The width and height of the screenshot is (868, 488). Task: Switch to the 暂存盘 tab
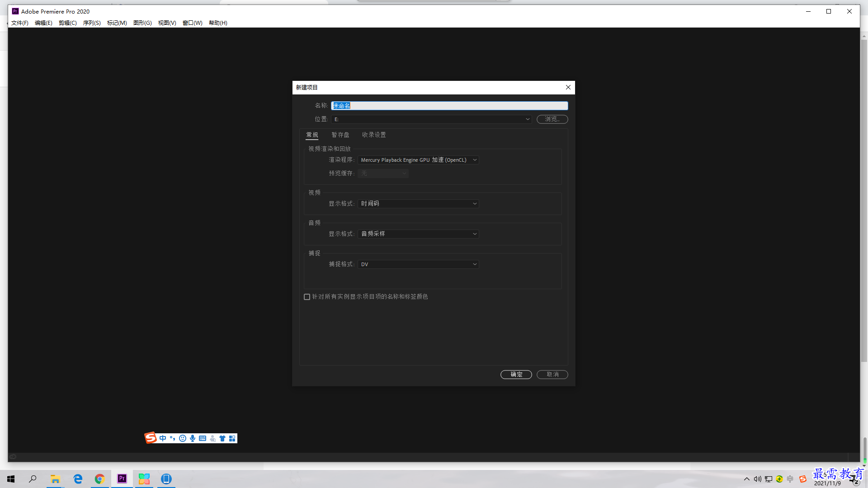[340, 135]
